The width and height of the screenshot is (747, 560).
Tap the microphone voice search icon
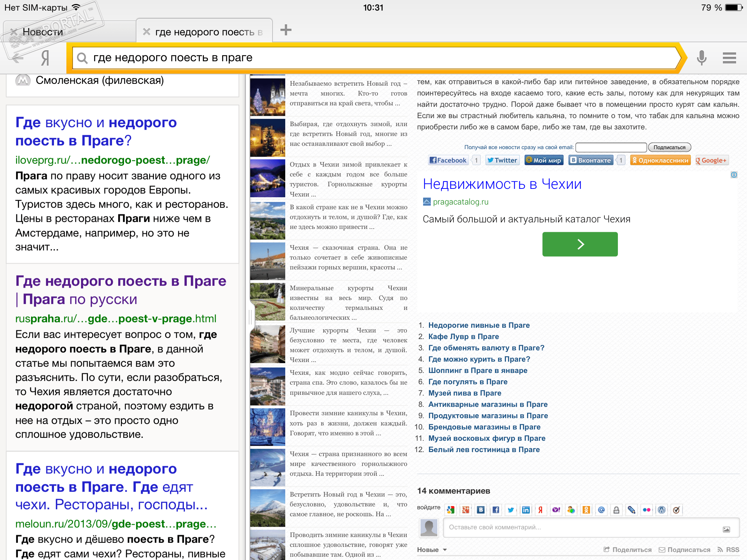tap(701, 58)
